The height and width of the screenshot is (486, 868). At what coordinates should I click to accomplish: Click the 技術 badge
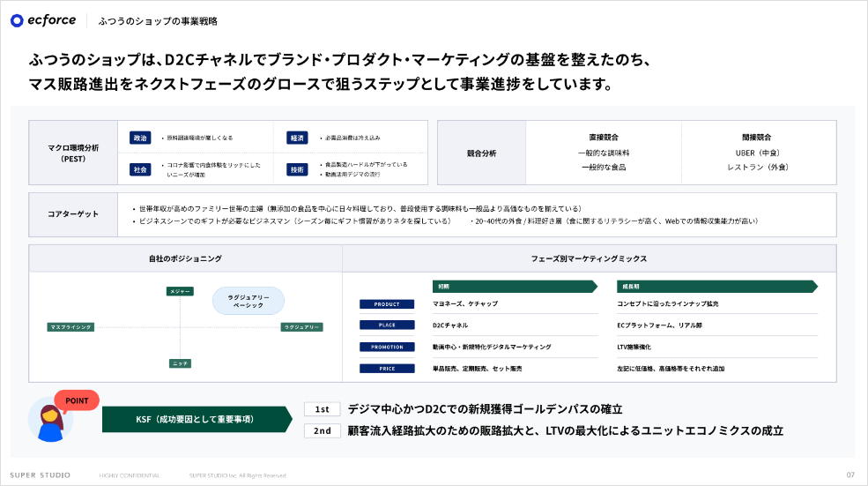pos(296,168)
